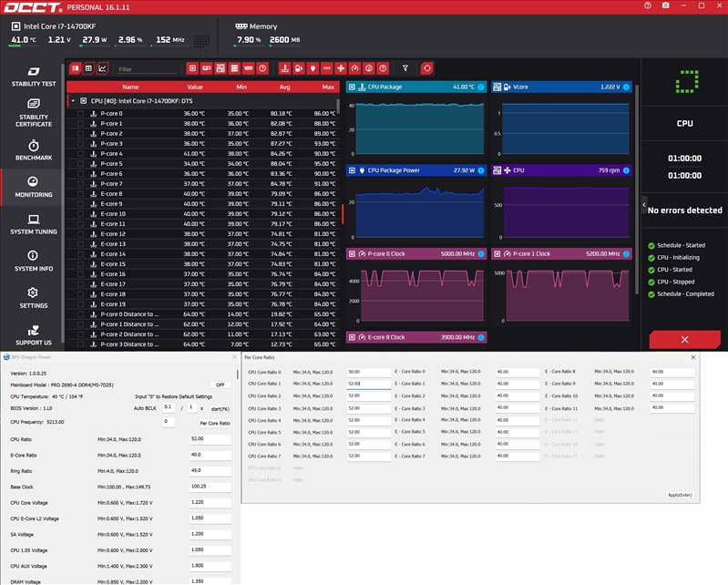The image size is (728, 585).
Task: Take screenshot with camera icon
Action: pos(666,5)
